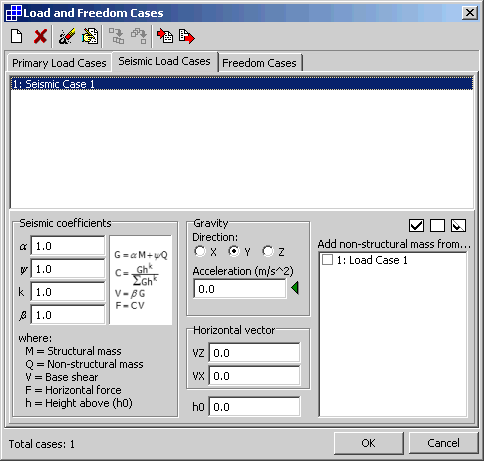The width and height of the screenshot is (484, 461).
Task: Click the check all load cases icon
Action: [416, 225]
